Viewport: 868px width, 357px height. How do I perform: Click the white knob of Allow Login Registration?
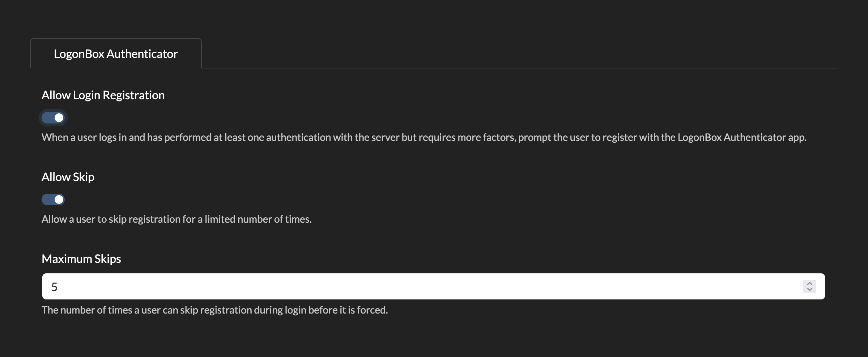tap(59, 118)
